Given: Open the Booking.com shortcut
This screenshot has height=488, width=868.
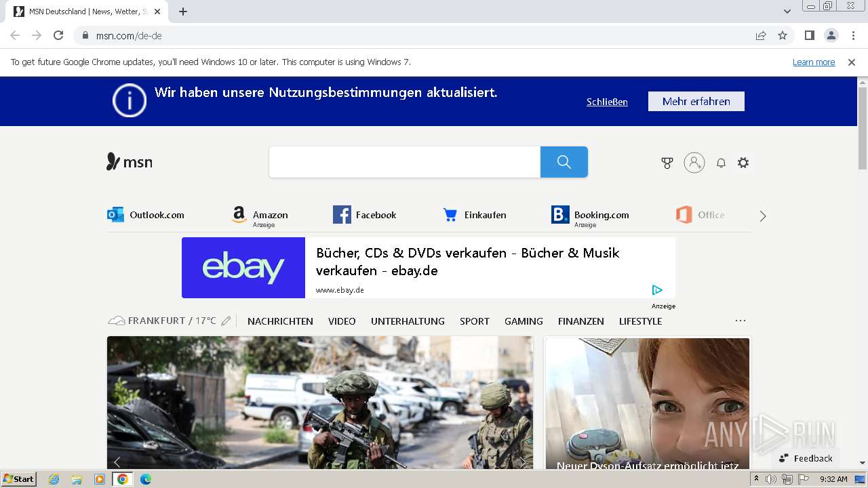Looking at the screenshot, I should [590, 216].
